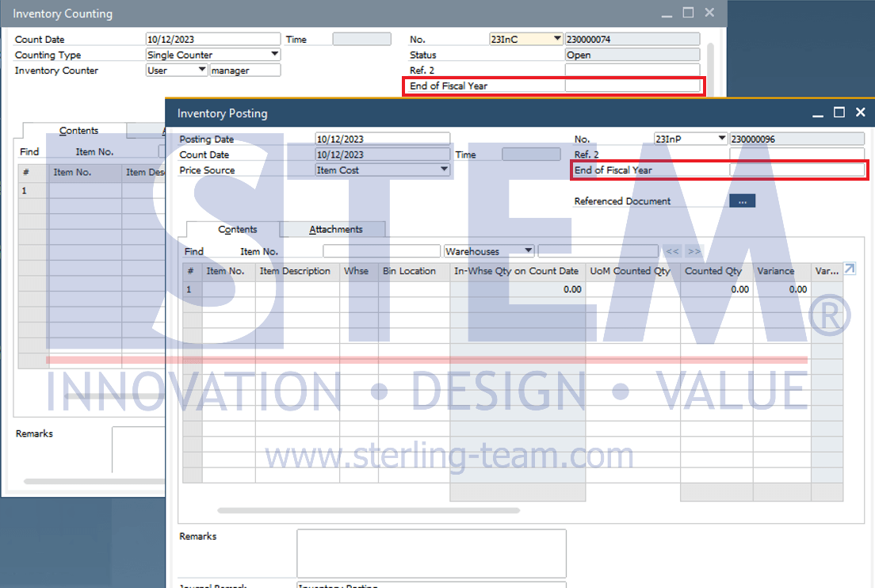The height and width of the screenshot is (588, 875).
Task: Click the bottom horizontal scrollbar in Inventory Counting
Action: 95,481
